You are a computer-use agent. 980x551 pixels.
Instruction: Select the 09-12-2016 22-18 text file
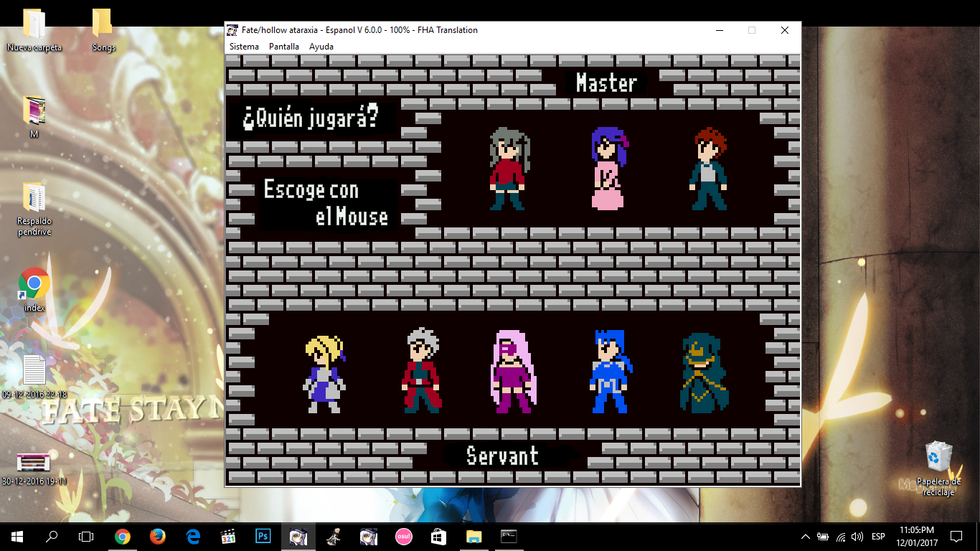[34, 377]
